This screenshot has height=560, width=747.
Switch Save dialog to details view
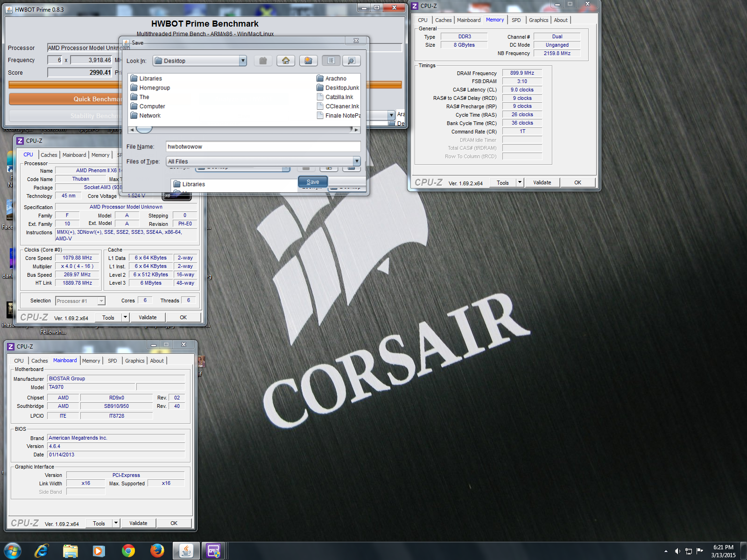(352, 61)
